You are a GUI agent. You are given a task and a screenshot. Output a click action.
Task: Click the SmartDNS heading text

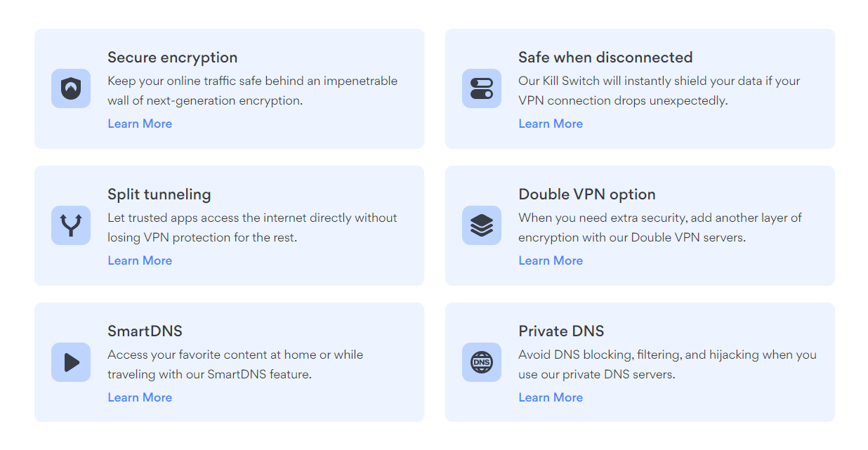(x=145, y=331)
